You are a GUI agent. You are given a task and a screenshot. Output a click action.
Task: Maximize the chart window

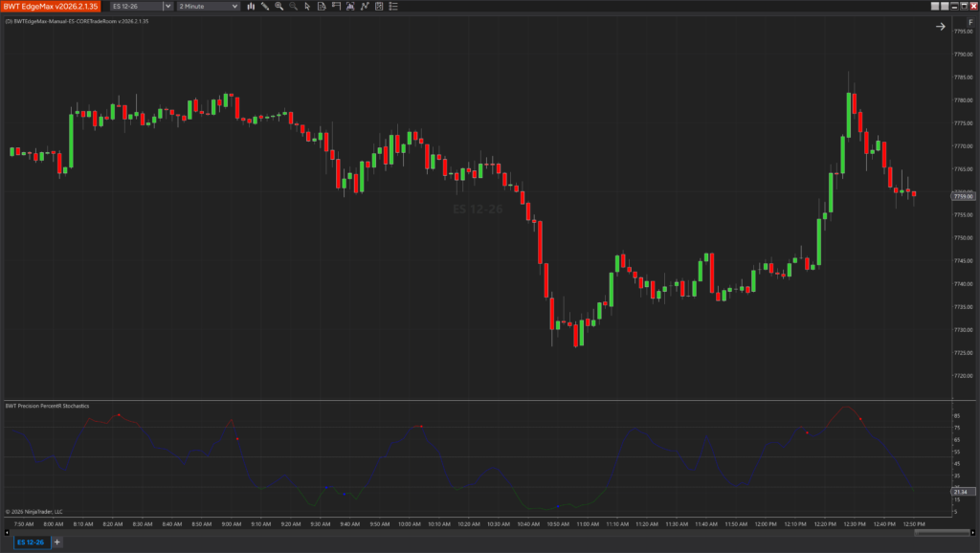coord(964,7)
